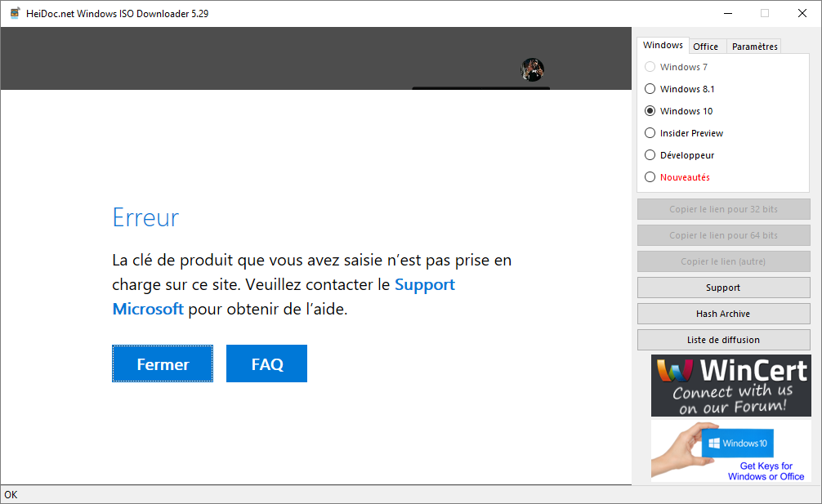Click Copier le lien pour 64 bits
This screenshot has width=822, height=504.
point(723,235)
